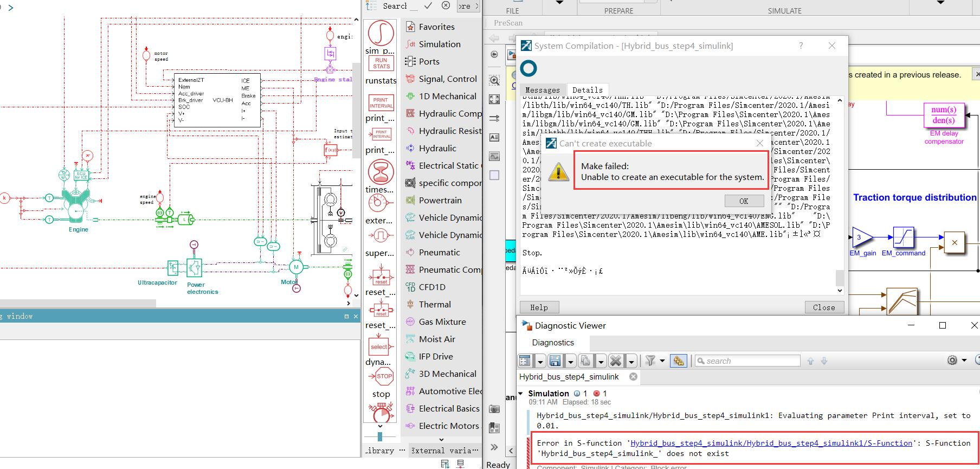Viewport: 980px width, 469px height.
Task: Open the Electrical Basics library category
Action: click(449, 408)
